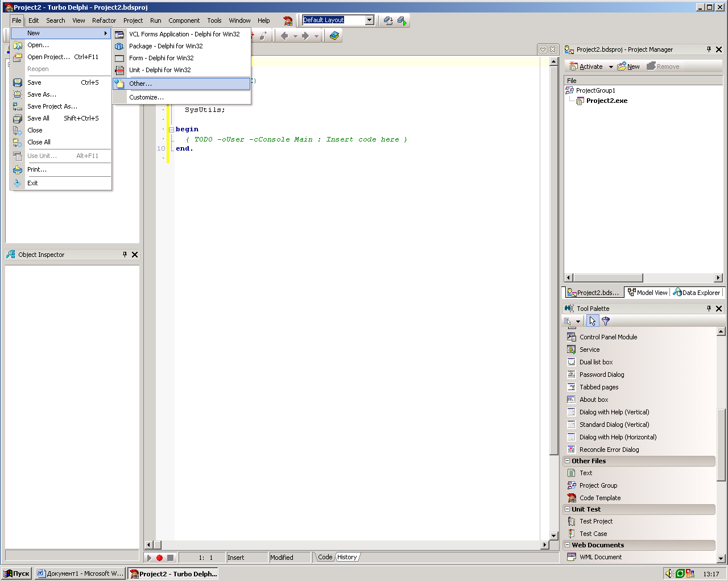Image resolution: width=728 pixels, height=582 pixels.
Task: Click New in Project Manager toolbar
Action: (628, 66)
